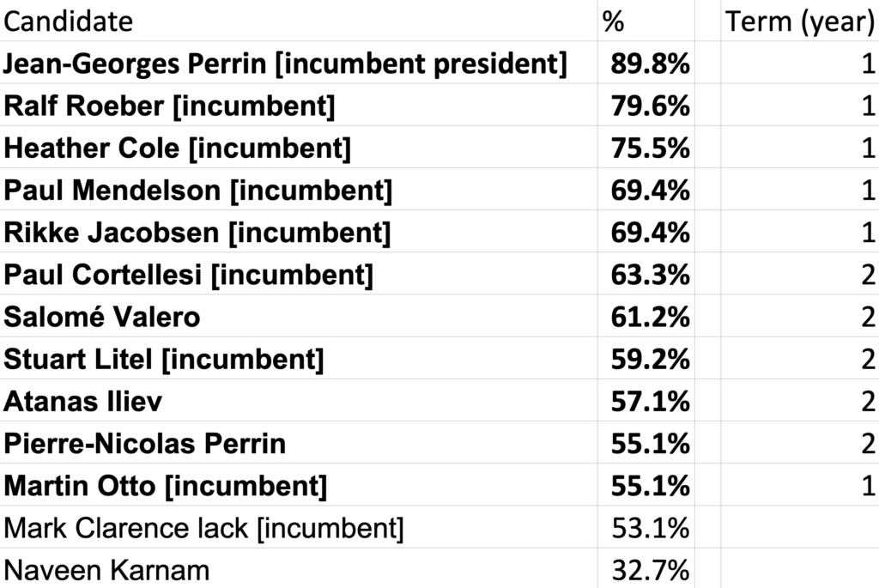Select the Naveen Karnam name cell

pos(299,568)
